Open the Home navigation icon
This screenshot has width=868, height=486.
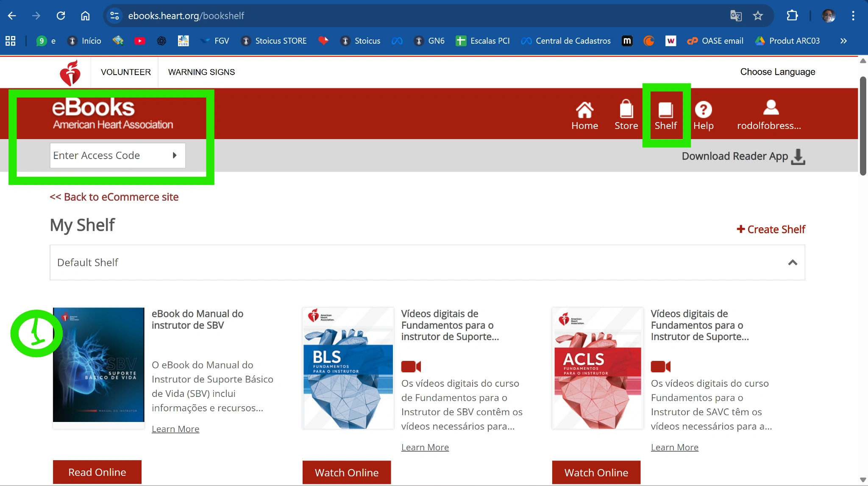(x=584, y=114)
